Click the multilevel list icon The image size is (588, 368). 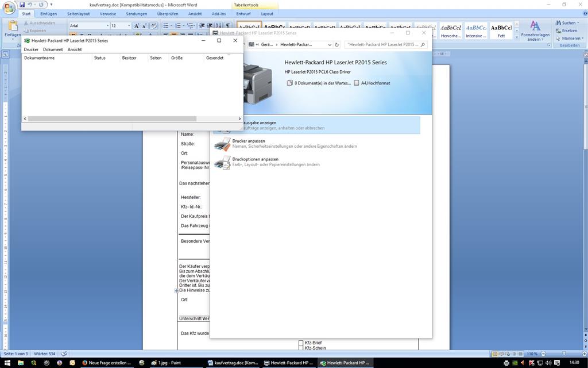point(190,25)
